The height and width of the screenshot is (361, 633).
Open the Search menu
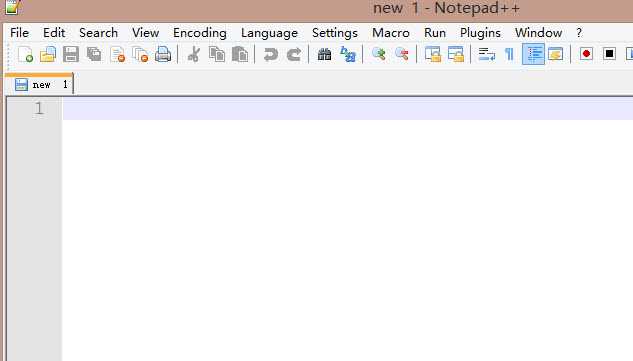(99, 33)
